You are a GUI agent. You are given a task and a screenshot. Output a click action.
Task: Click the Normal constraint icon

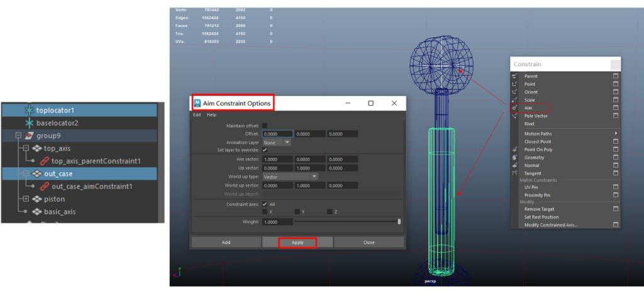[x=514, y=165]
